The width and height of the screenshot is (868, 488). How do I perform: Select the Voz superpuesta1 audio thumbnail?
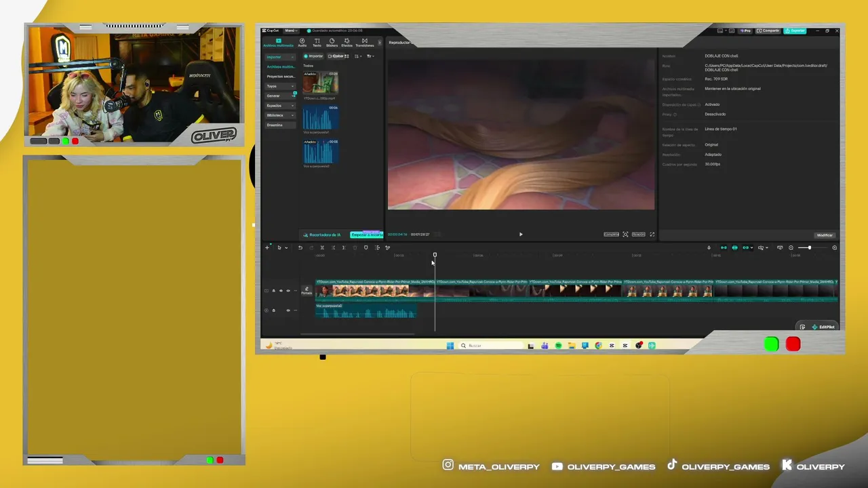click(320, 117)
